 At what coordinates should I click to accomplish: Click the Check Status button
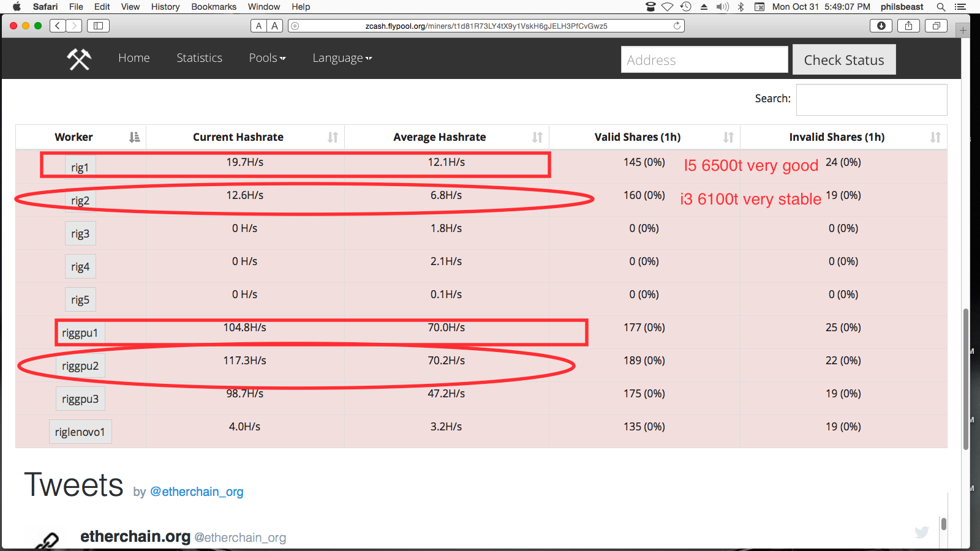pyautogui.click(x=844, y=59)
